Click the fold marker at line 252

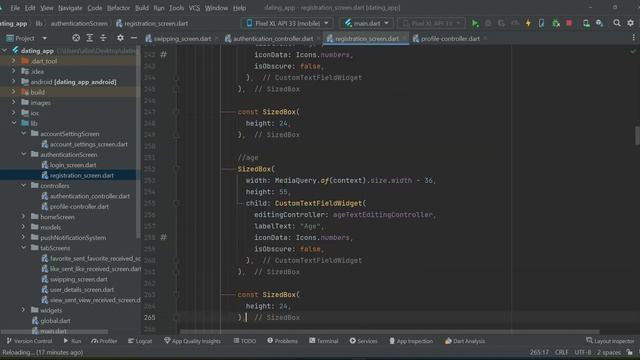[x=176, y=169]
